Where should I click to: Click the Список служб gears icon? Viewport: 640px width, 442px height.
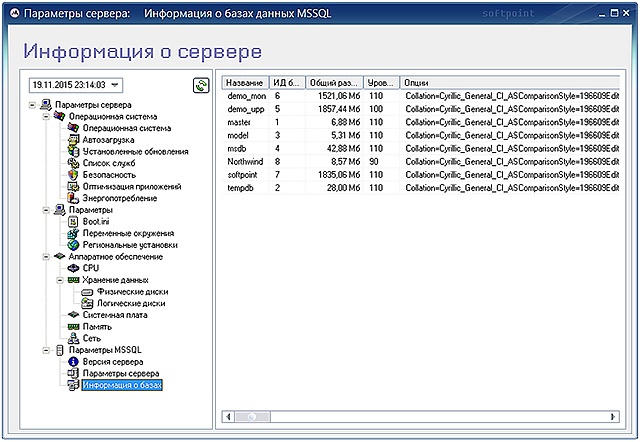pos(73,163)
